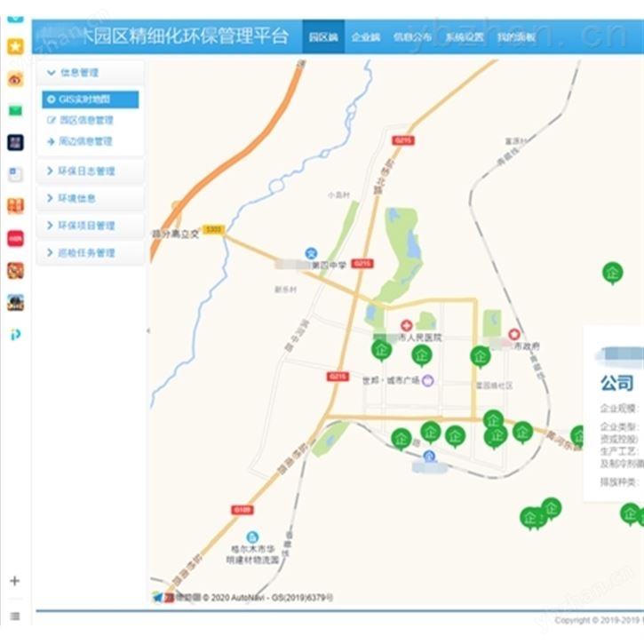Screen dimensions: 644x644
Task: Click the 生产工艺 field label
Action: pos(619,451)
